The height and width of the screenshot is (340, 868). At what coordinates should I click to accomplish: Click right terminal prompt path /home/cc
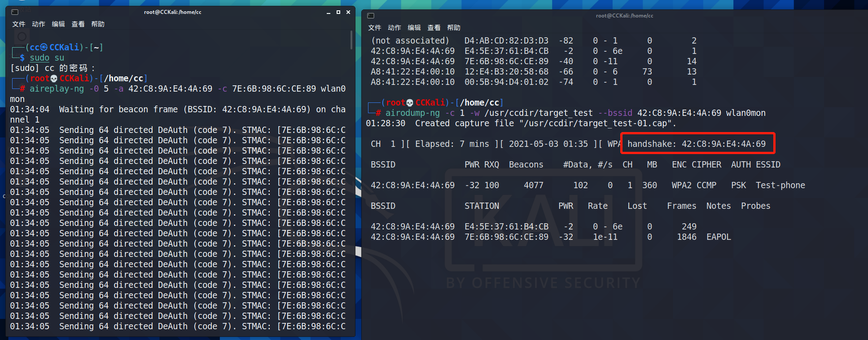coord(479,102)
